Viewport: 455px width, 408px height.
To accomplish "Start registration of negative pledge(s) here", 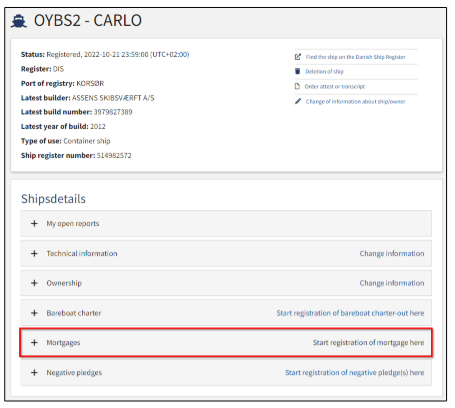I will 355,373.
